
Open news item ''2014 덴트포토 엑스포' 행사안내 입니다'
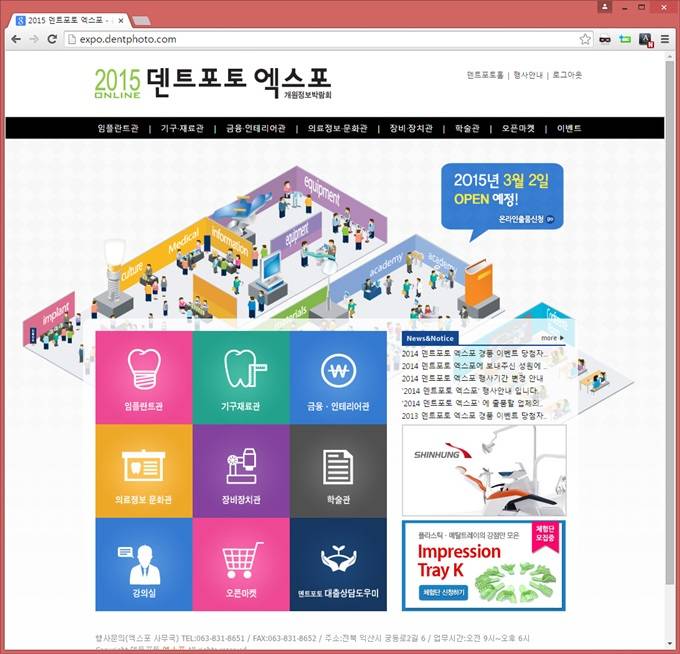[470, 391]
